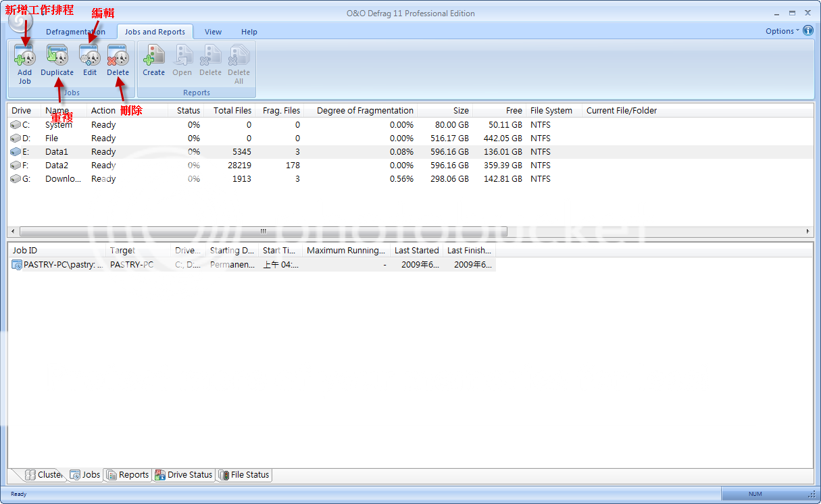The height and width of the screenshot is (504, 821).
Task: Sort jobs by Maximum Running header
Action: coord(346,251)
